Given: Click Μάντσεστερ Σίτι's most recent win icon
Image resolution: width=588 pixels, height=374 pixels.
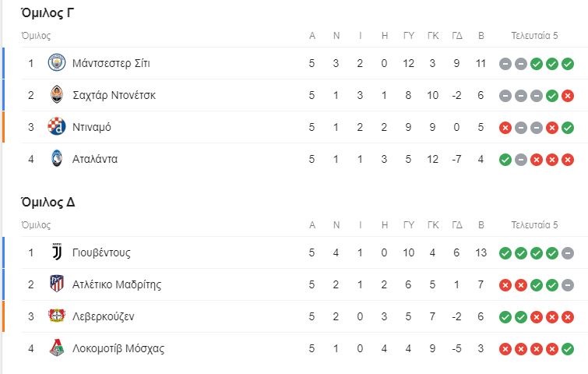Looking at the screenshot, I should coord(568,64).
